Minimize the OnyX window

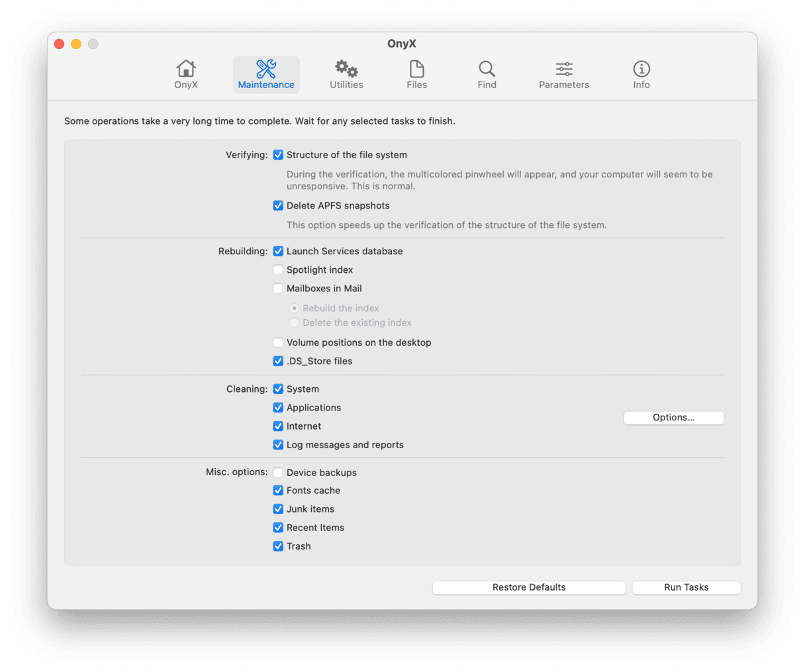coord(76,44)
